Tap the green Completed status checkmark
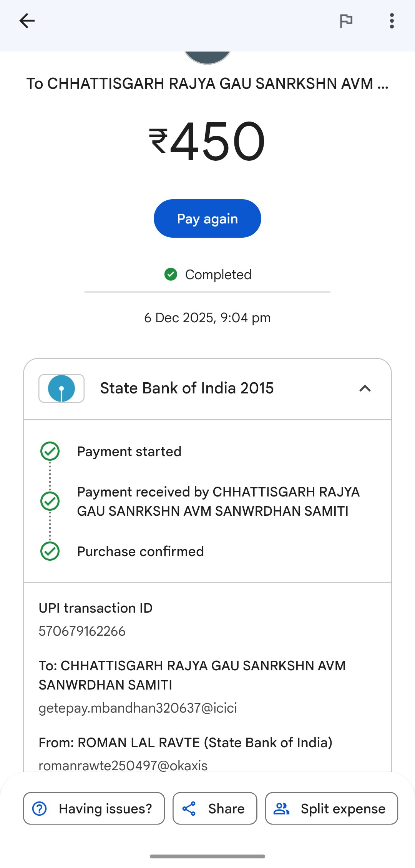The width and height of the screenshot is (415, 868). click(171, 275)
